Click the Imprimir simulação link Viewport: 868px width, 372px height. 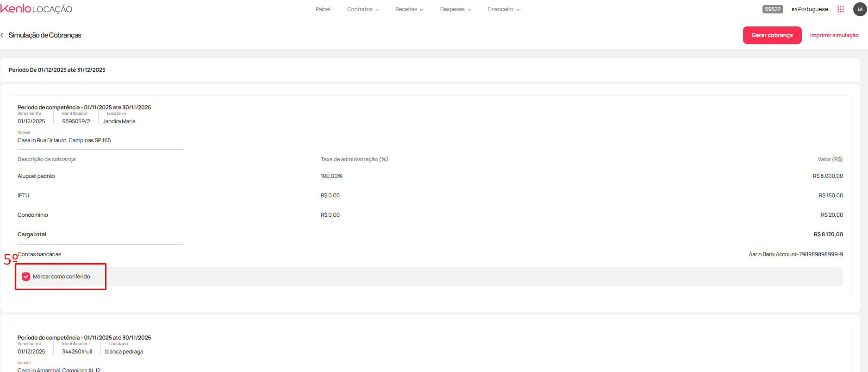click(834, 35)
